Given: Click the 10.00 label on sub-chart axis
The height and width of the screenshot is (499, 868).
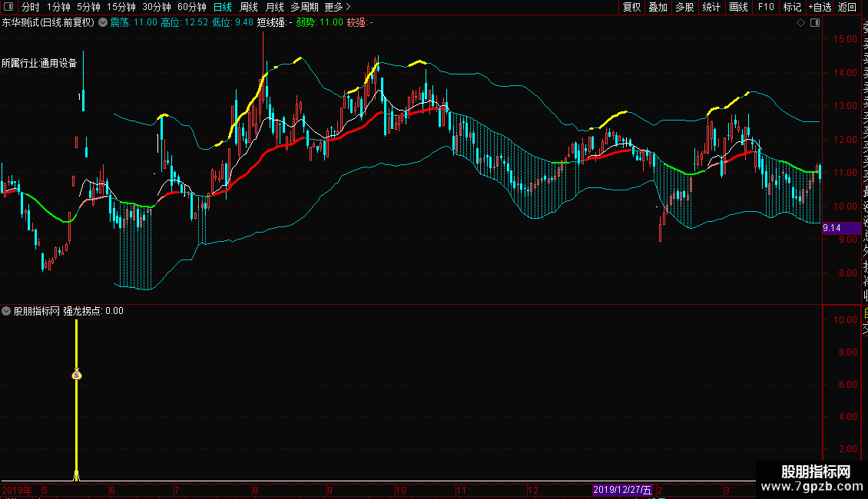Looking at the screenshot, I should pyautogui.click(x=845, y=320).
